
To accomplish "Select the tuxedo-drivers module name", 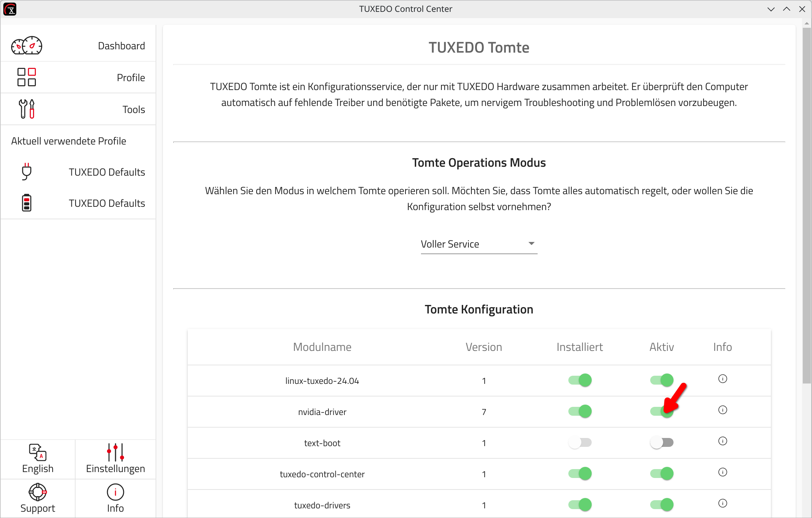I will [x=322, y=505].
